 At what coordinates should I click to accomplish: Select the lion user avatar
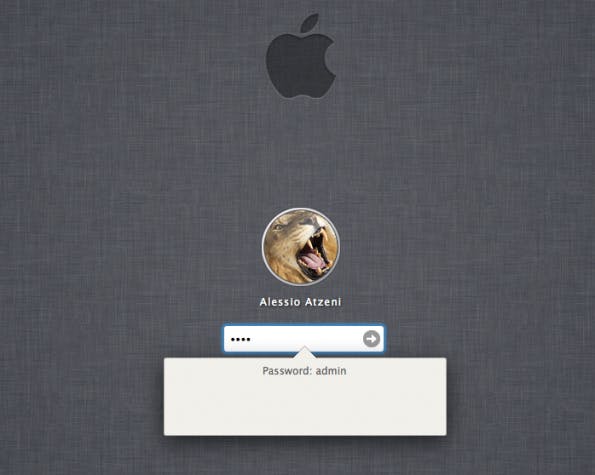[x=301, y=247]
